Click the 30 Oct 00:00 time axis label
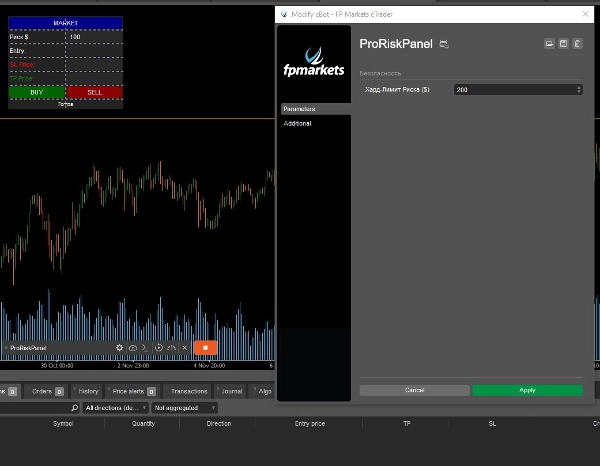Image resolution: width=600 pixels, height=466 pixels. pos(57,365)
